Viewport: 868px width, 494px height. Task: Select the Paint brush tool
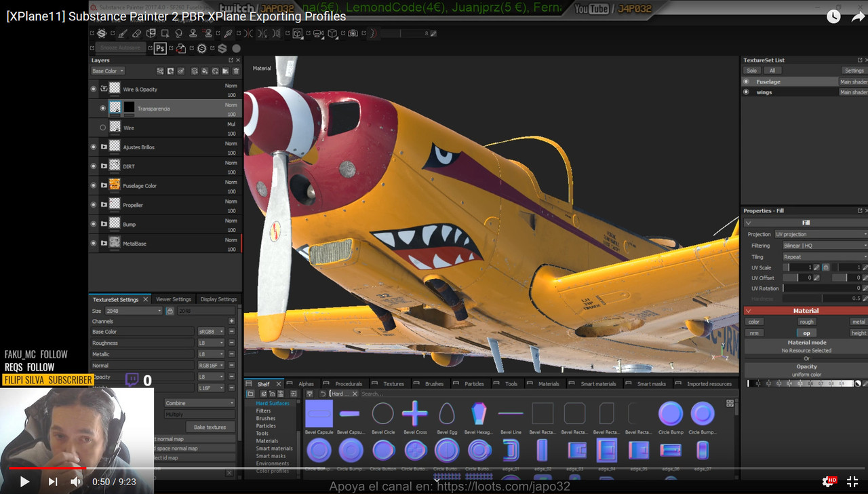click(x=123, y=33)
